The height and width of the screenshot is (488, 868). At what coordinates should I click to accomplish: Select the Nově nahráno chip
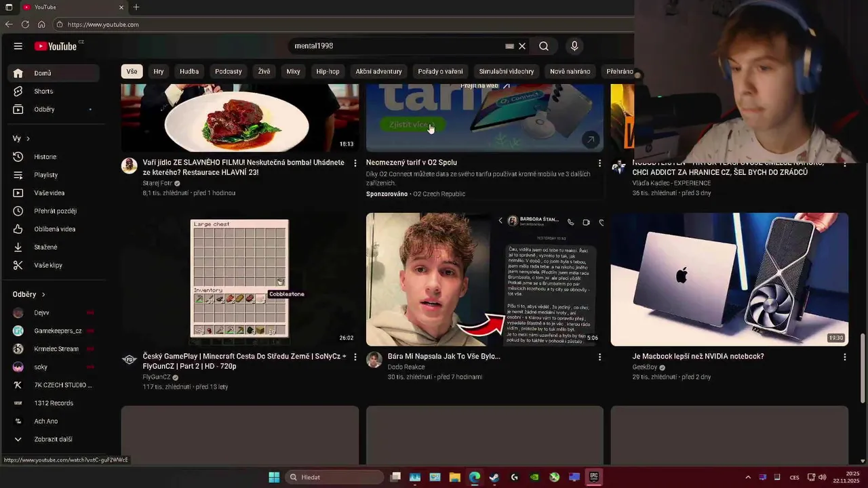click(570, 71)
